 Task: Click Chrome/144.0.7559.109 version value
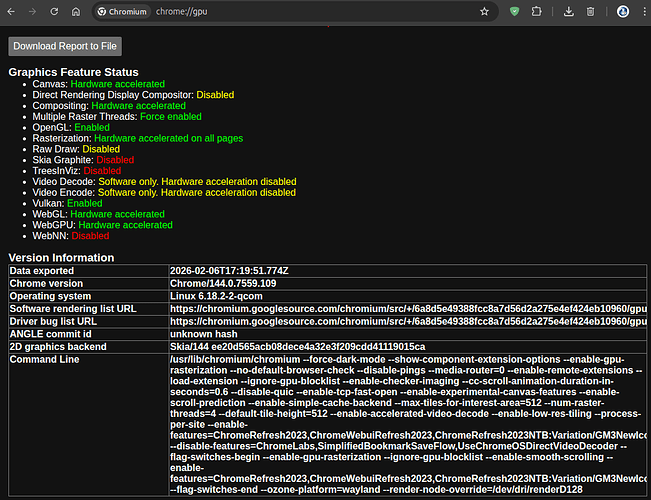223,284
